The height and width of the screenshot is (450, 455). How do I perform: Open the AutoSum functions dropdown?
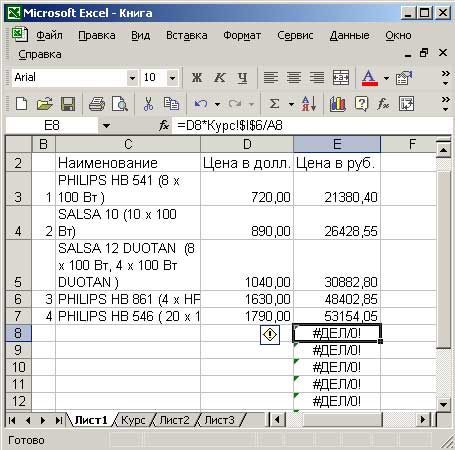click(291, 104)
